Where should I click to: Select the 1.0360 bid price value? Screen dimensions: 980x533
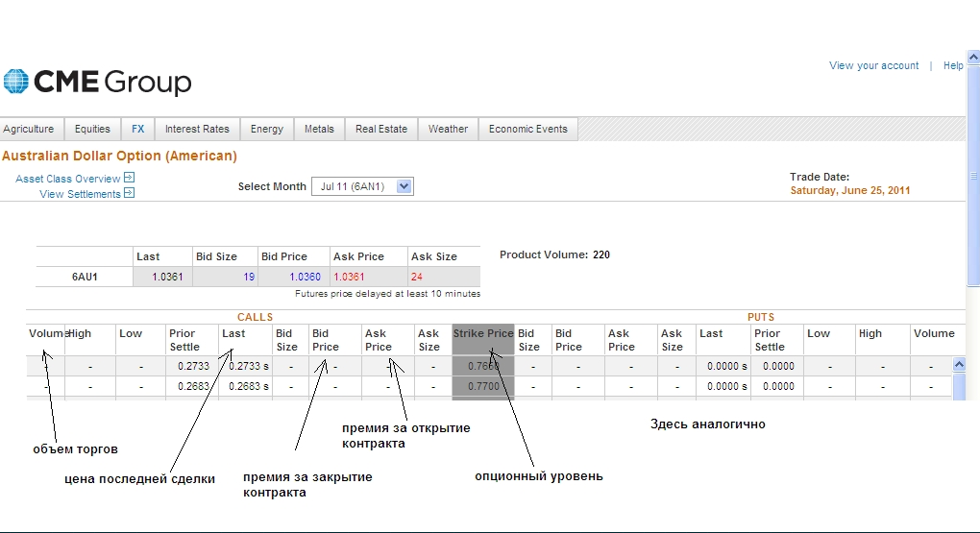coord(305,277)
